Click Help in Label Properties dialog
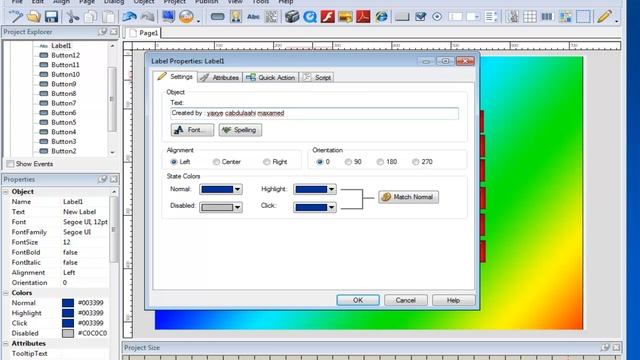Image resolution: width=640 pixels, height=360 pixels. pos(453,300)
